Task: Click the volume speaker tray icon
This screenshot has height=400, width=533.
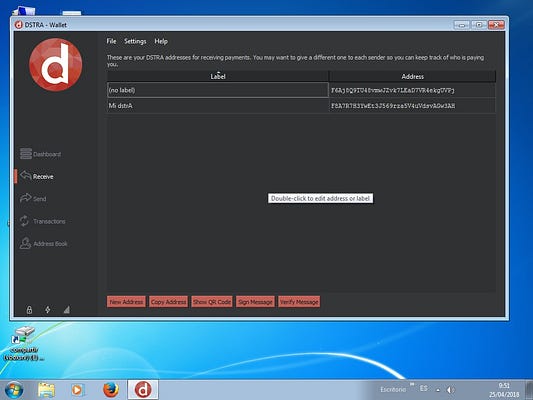Action: (x=450, y=390)
